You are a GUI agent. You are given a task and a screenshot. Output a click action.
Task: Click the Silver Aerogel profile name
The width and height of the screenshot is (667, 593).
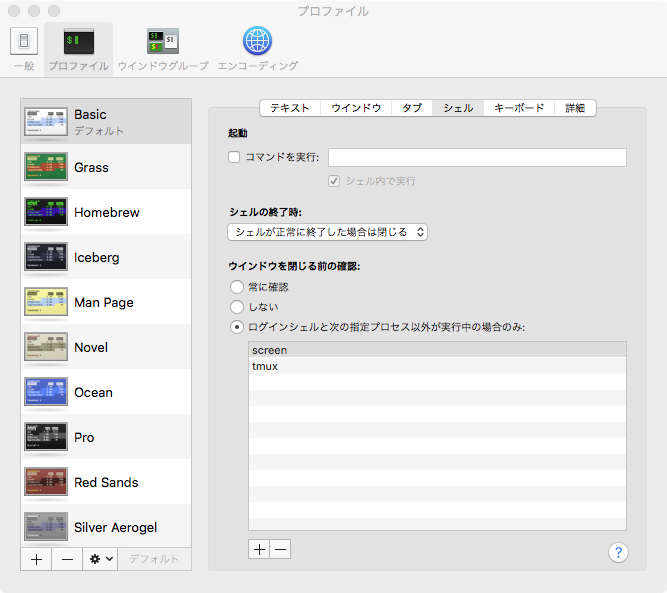point(116,527)
